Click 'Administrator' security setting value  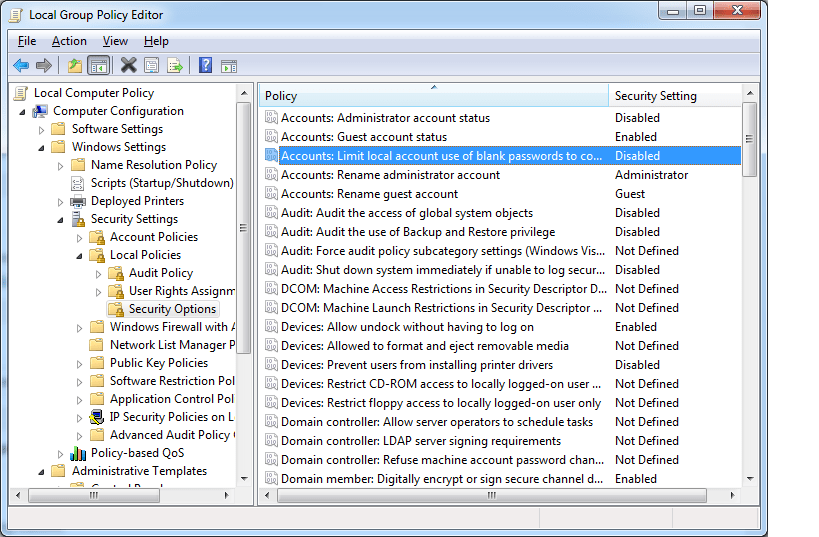pos(651,174)
